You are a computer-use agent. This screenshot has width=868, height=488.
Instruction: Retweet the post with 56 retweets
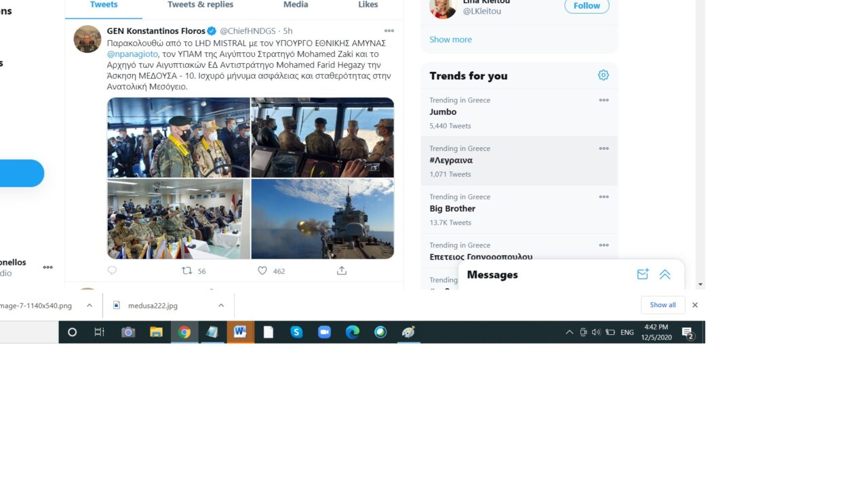(187, 270)
